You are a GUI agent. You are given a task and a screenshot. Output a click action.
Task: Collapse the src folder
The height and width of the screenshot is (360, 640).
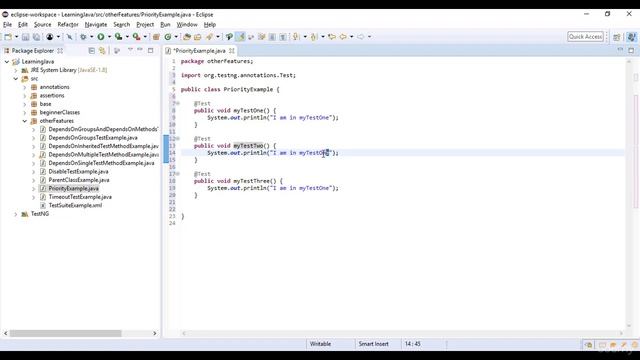click(x=16, y=79)
